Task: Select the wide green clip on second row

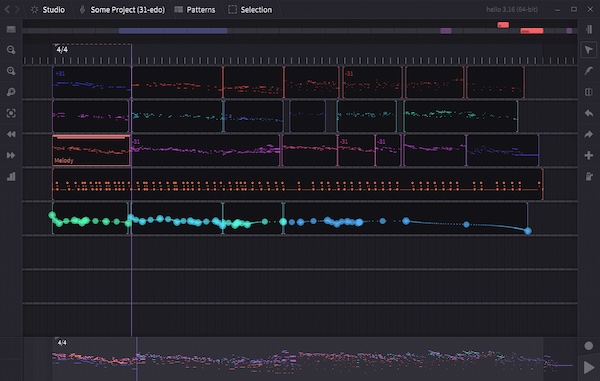Action: click(x=461, y=116)
